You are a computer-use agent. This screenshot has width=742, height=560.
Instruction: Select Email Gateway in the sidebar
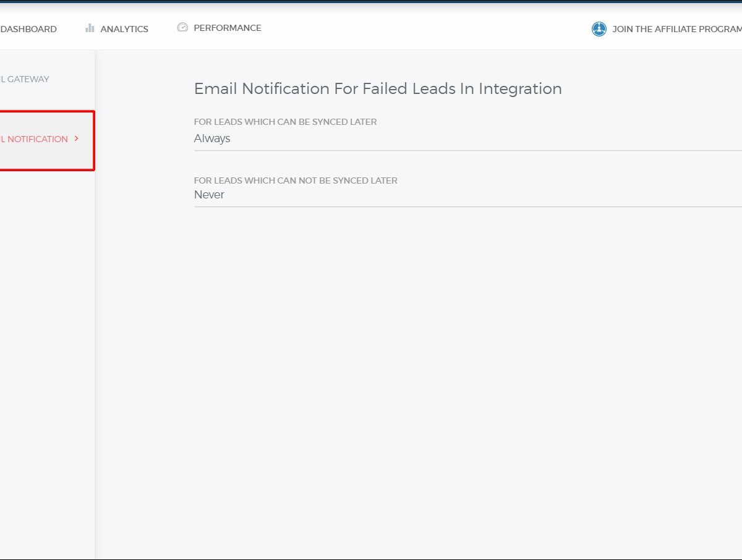pyautogui.click(x=25, y=79)
